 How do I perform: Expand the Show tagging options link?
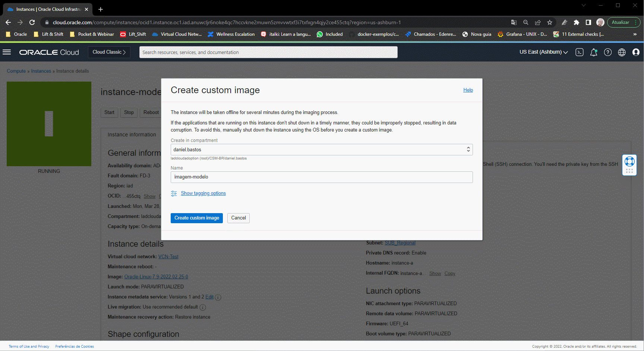tap(203, 193)
